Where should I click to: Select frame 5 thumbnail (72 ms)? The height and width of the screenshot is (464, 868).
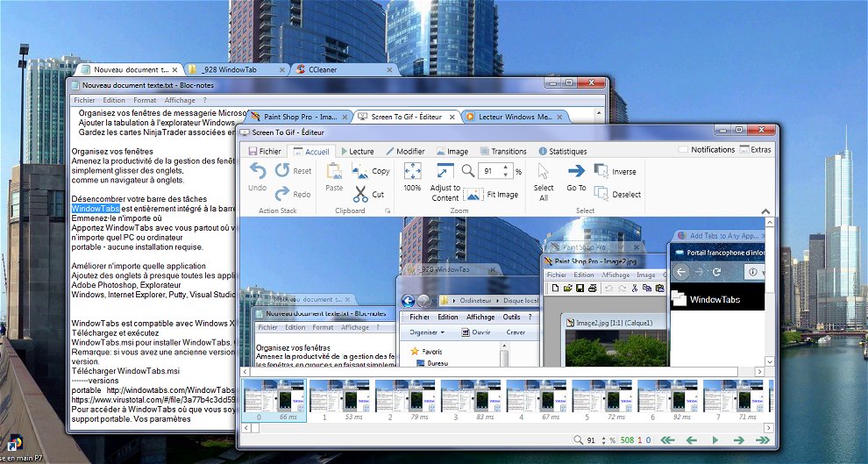pyautogui.click(x=602, y=400)
